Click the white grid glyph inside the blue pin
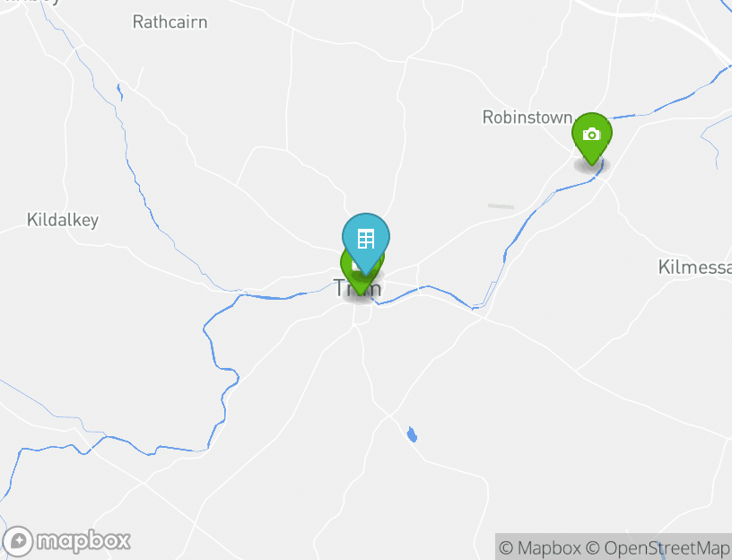732x560 pixels. pyautogui.click(x=365, y=239)
